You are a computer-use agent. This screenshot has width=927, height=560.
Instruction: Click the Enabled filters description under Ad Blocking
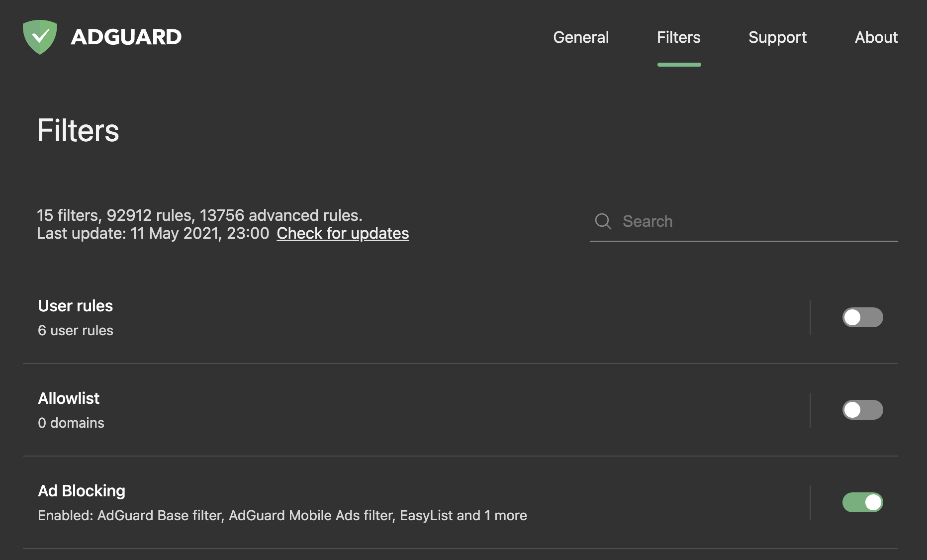click(282, 515)
